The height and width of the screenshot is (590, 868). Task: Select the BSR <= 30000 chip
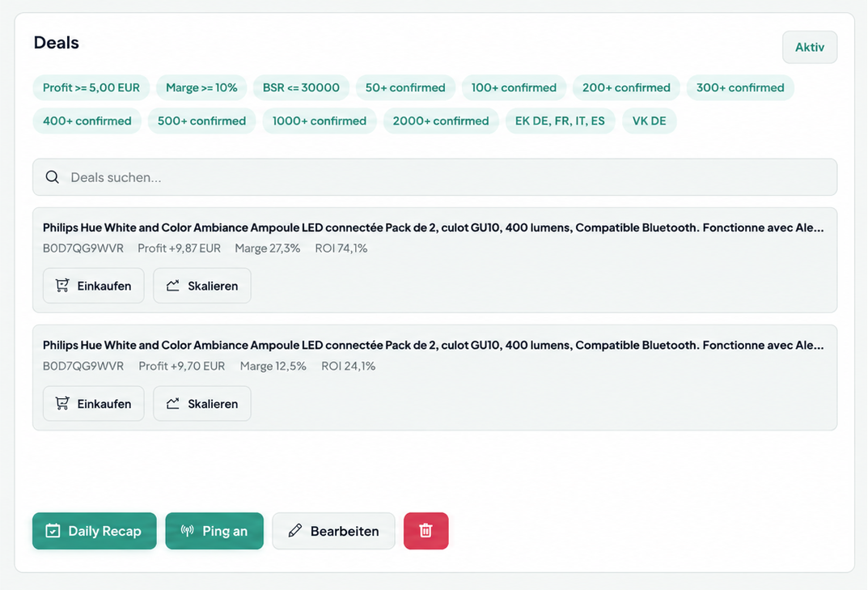(x=301, y=87)
